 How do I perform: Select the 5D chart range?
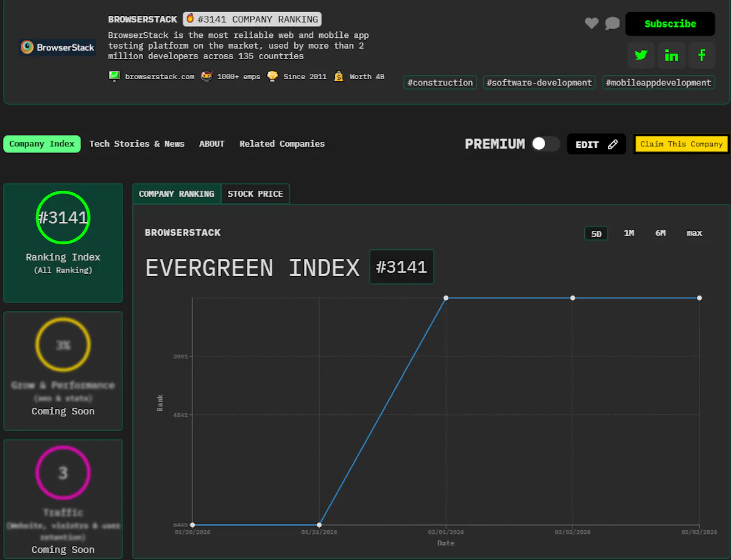[x=596, y=233]
